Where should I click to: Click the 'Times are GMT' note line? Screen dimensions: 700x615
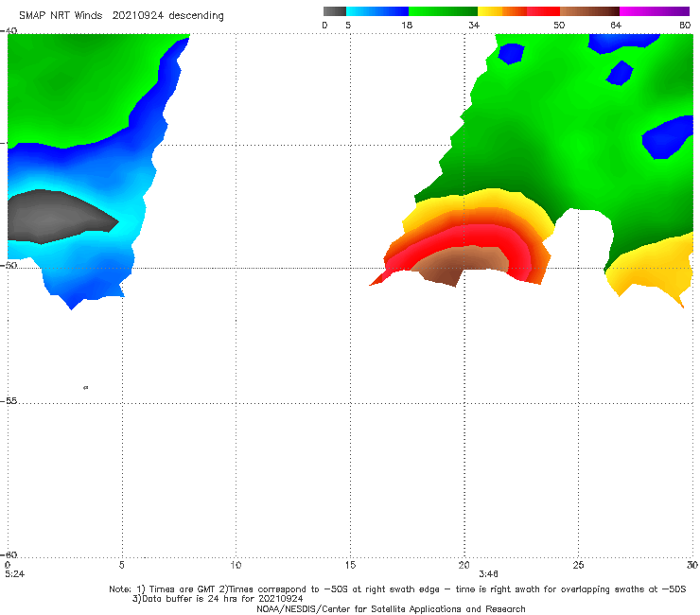point(397,589)
